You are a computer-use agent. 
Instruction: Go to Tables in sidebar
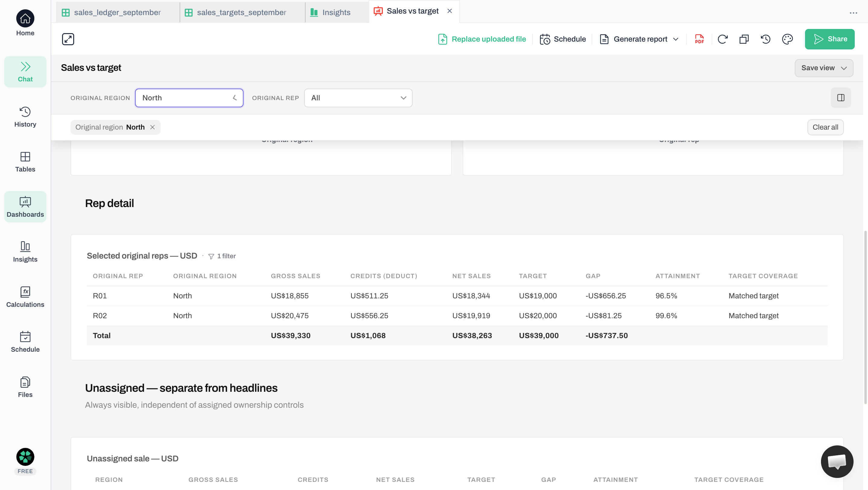(25, 162)
